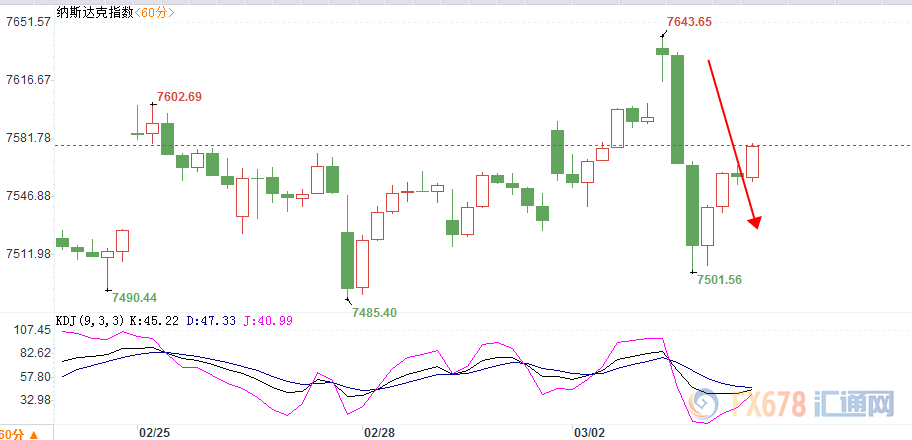
Task: Click the FX678 汇通网 watermark logo
Action: [x=812, y=405]
